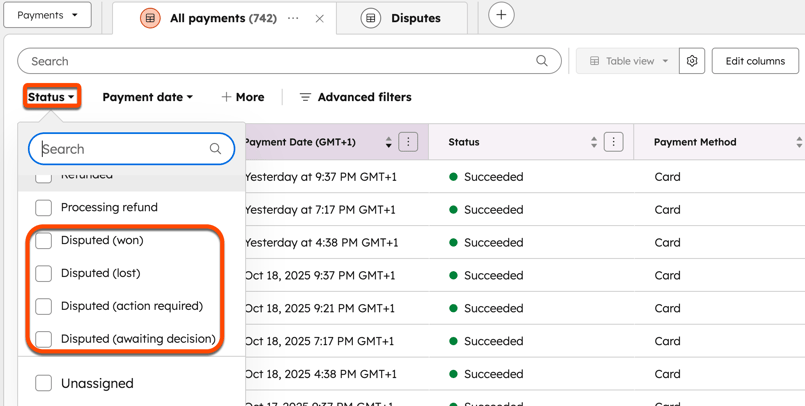Open the Table view dropdown

tap(628, 61)
